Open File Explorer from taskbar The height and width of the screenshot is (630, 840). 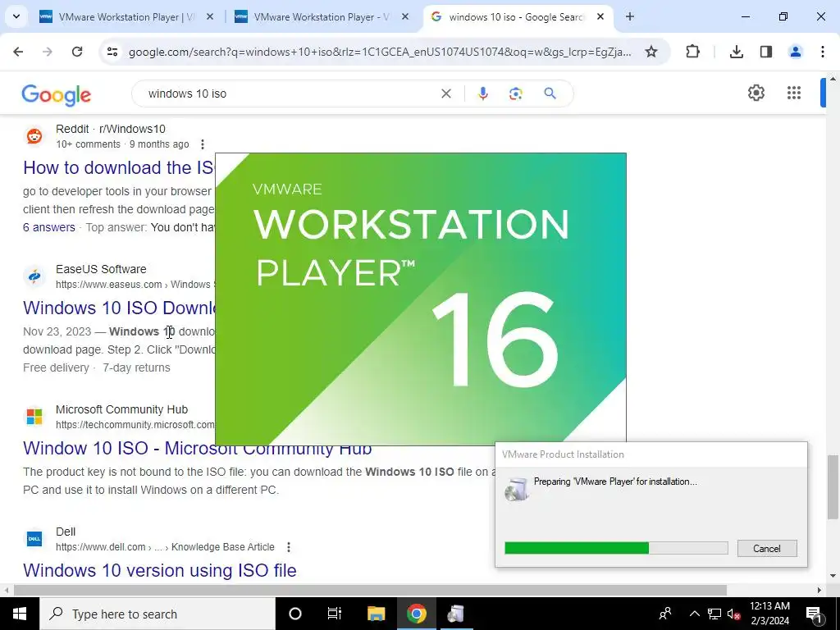coord(376,614)
